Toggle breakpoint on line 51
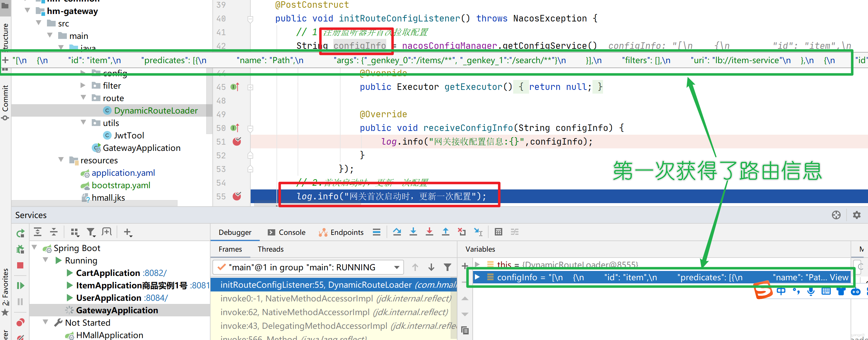868x340 pixels. click(237, 142)
